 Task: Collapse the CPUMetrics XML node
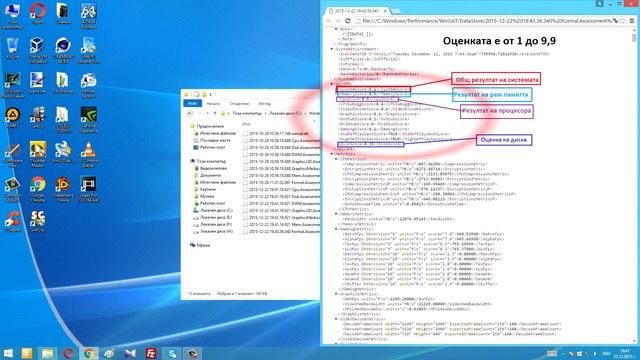pyautogui.click(x=336, y=159)
